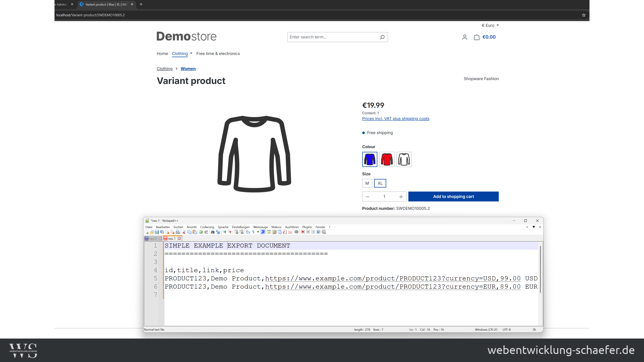Screen dimensions: 644x362
Task: Select the red colour variant swatch
Action: pos(387,159)
